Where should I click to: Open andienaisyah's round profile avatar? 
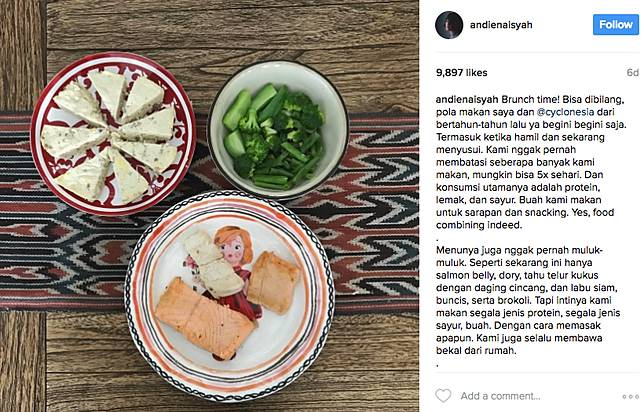click(x=449, y=25)
